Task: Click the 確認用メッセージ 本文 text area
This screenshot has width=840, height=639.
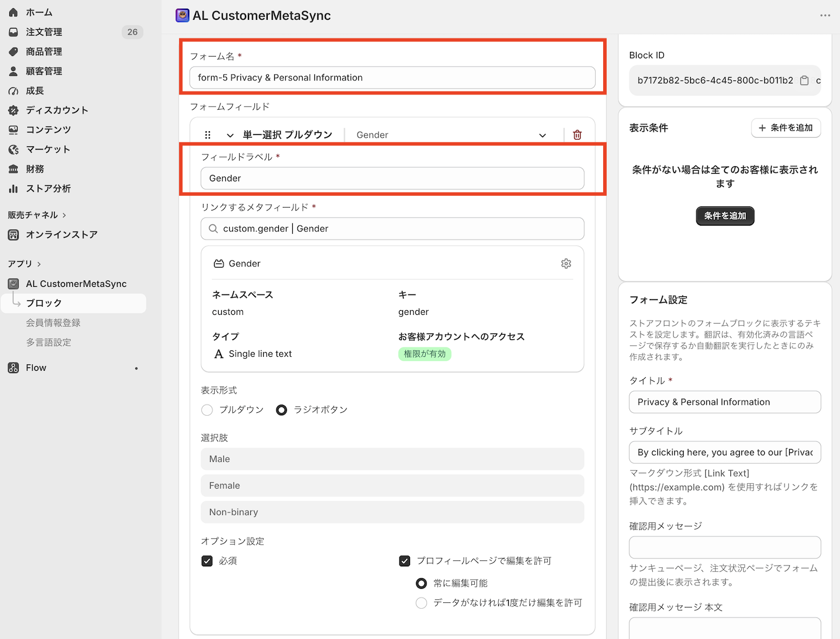Action: point(725,629)
